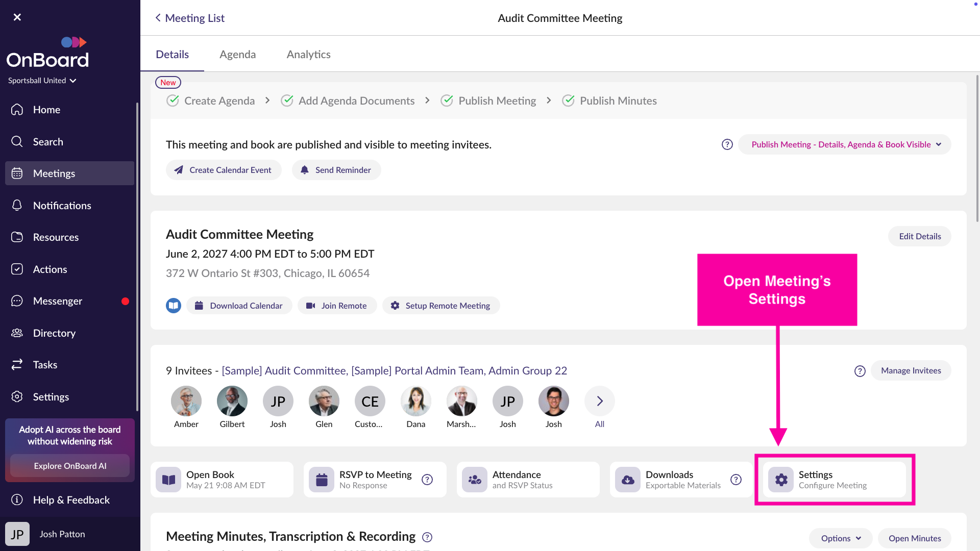Screen dimensions: 980x551
Task: Go back to Meeting List
Action: [190, 18]
